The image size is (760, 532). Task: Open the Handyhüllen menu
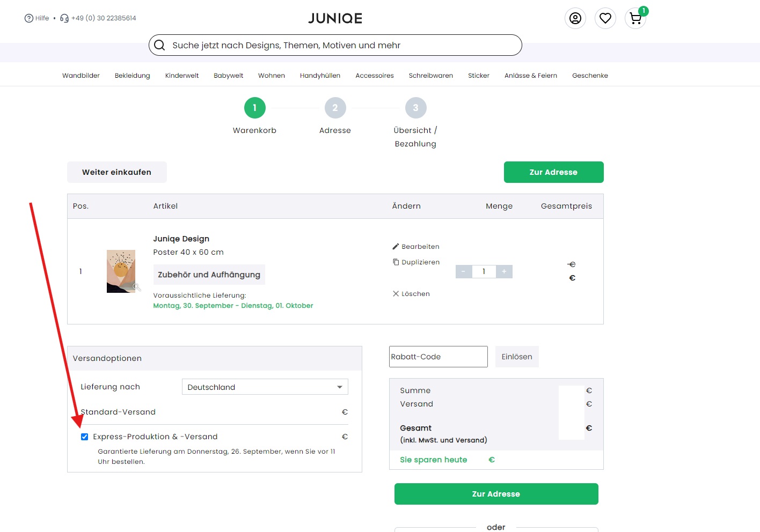tap(320, 76)
